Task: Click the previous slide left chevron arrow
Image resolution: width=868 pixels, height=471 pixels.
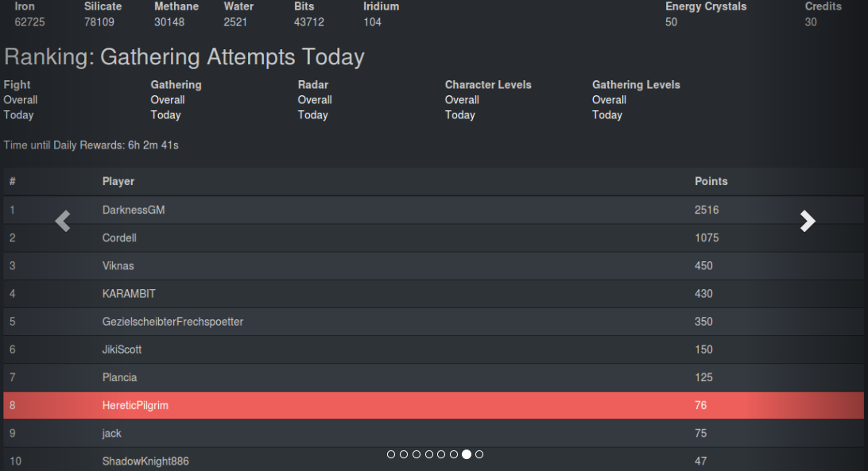Action: 63,221
